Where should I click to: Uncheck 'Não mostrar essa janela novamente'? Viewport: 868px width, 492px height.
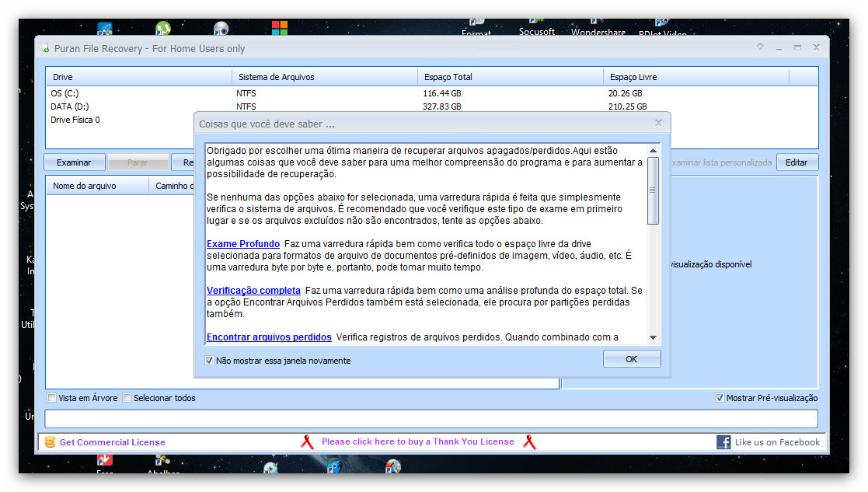209,361
